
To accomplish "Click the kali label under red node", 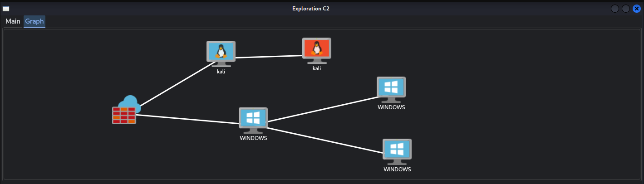I will point(317,68).
